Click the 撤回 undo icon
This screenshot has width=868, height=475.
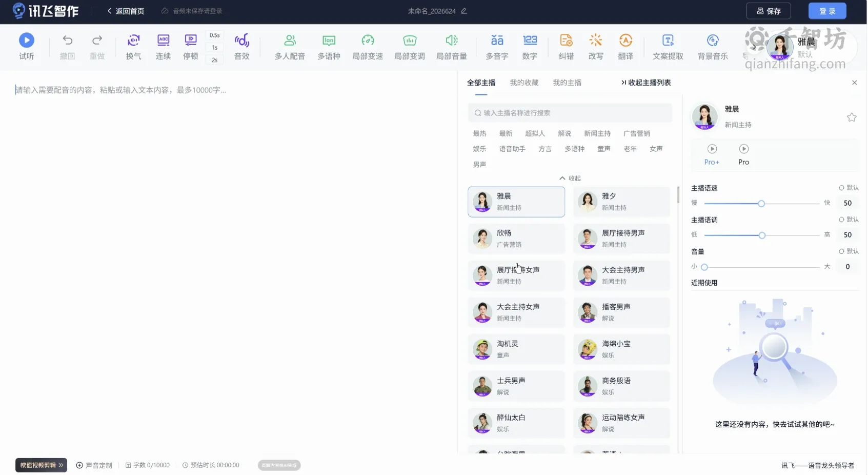67,40
